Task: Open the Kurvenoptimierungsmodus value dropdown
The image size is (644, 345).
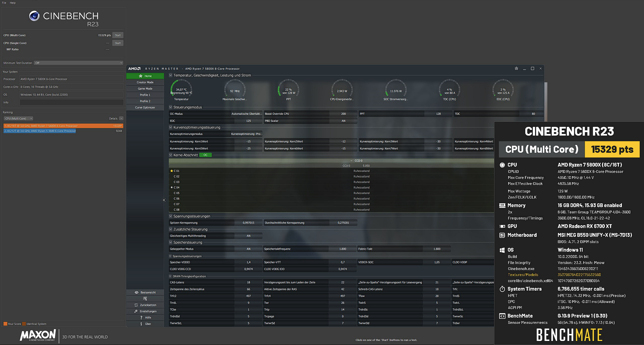Action: tap(247, 134)
